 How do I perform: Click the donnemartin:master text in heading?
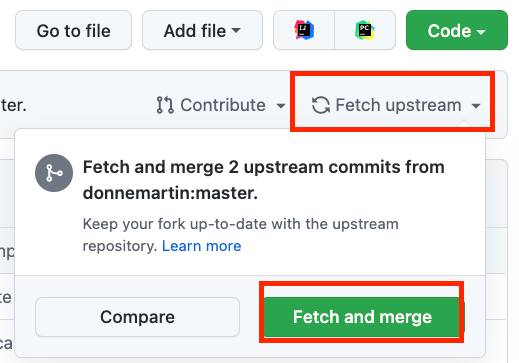tap(170, 193)
